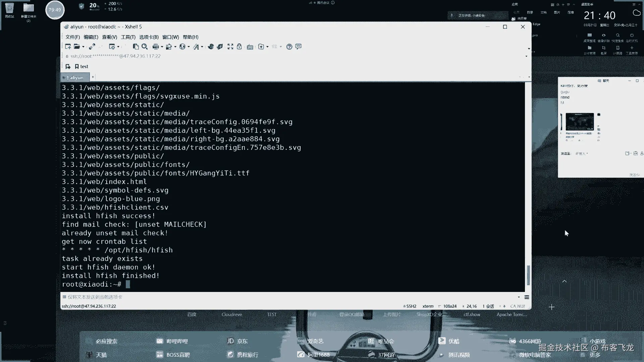The width and height of the screenshot is (644, 362).
Task: Click the Copy/Paste clipboard toolbar icon
Action: click(136, 47)
